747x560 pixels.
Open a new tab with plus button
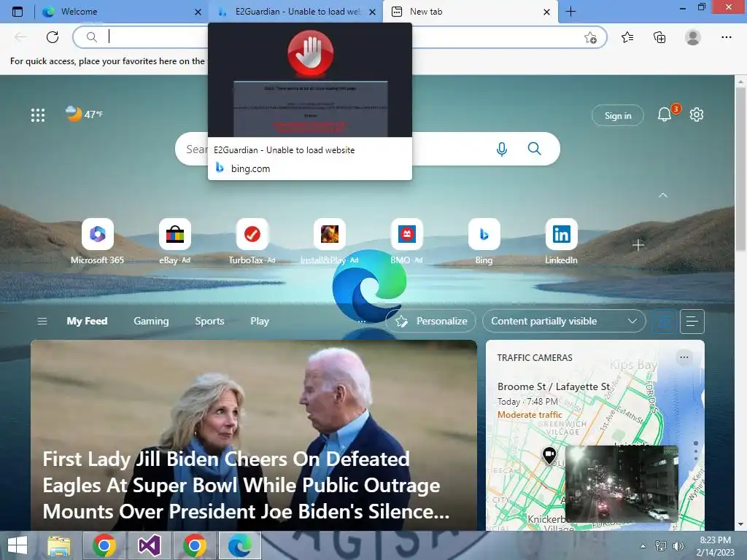pyautogui.click(x=570, y=12)
